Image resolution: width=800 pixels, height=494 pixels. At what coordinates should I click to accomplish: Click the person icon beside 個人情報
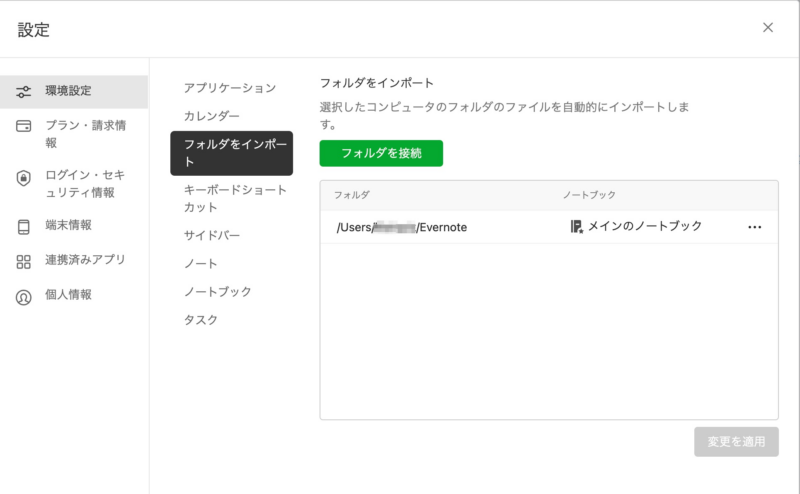[x=24, y=296]
